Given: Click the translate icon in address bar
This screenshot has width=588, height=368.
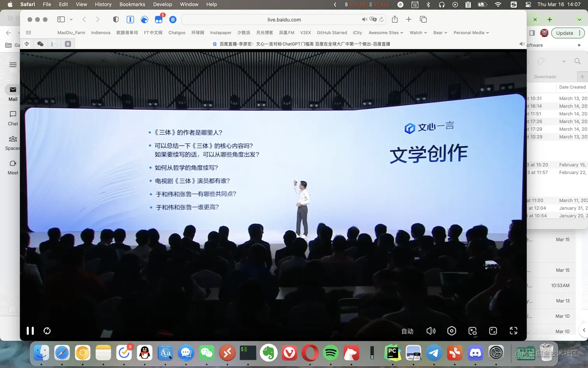Looking at the screenshot, I should [373, 19].
